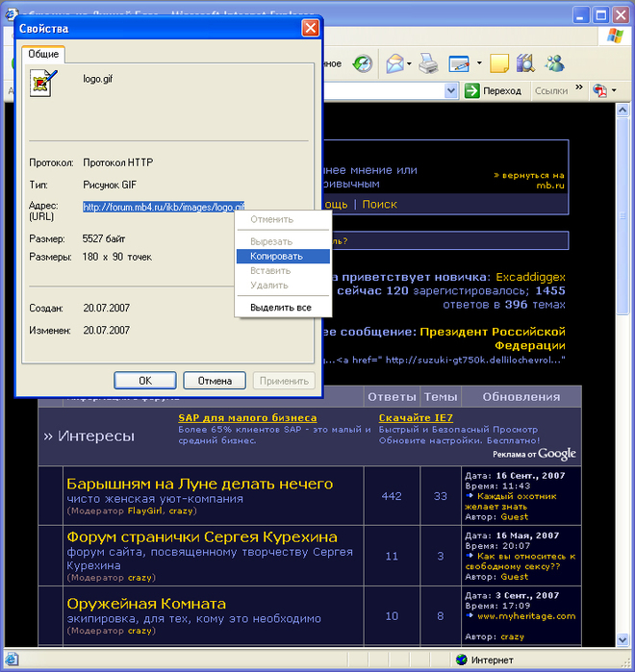The height and width of the screenshot is (672, 635).
Task: Switch to the Общие tab
Action: click(43, 54)
